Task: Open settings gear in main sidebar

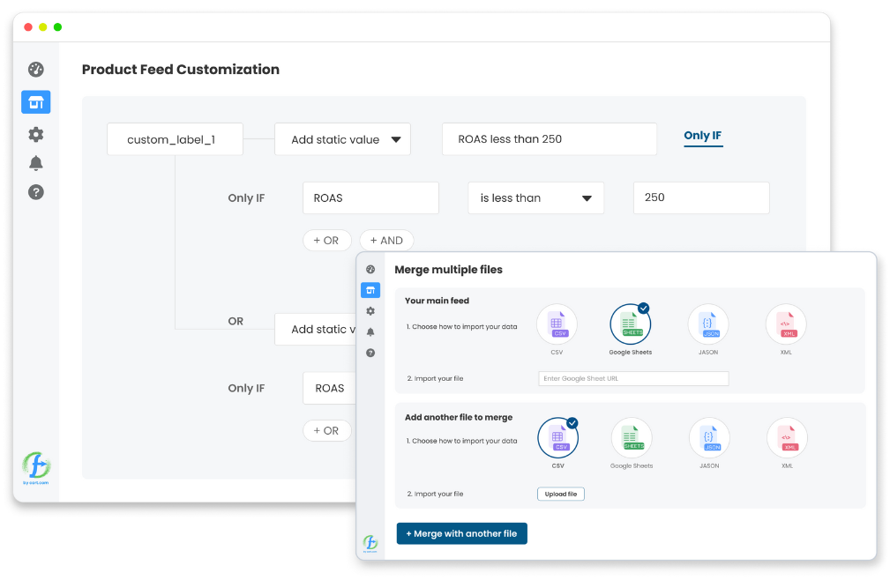Action: coord(36,134)
